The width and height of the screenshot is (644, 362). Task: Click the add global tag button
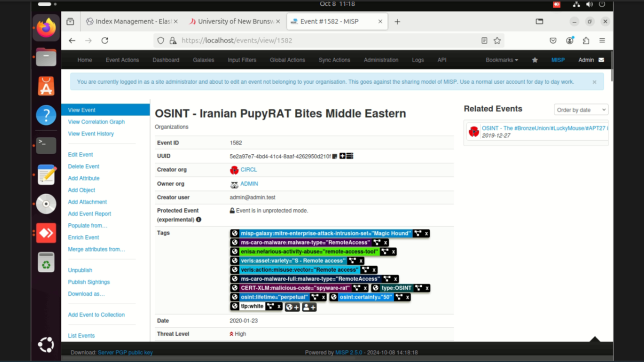pyautogui.click(x=292, y=307)
